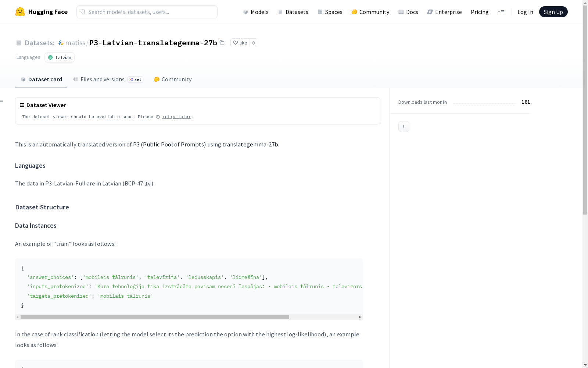Screen dimensions: 588x368
Task: Click the code block horizontal scrollbar thumb
Action: coord(155,317)
